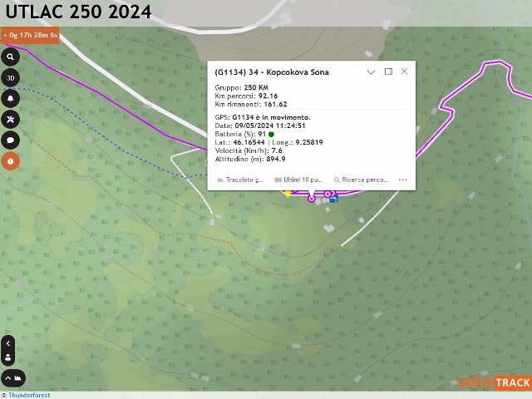Open the search magnifier tool
The image size is (532, 399).
(x=10, y=57)
